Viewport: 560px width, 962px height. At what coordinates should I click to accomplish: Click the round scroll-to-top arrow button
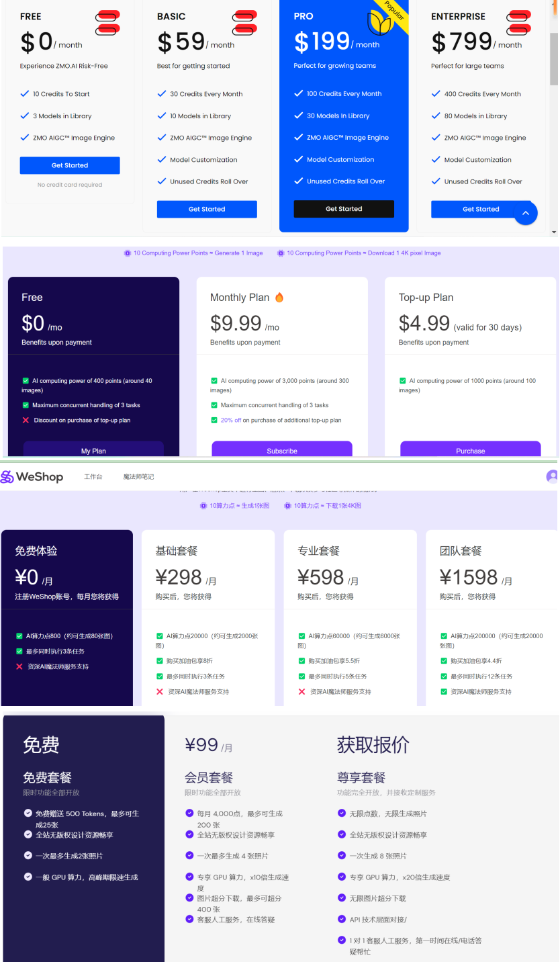pos(526,213)
